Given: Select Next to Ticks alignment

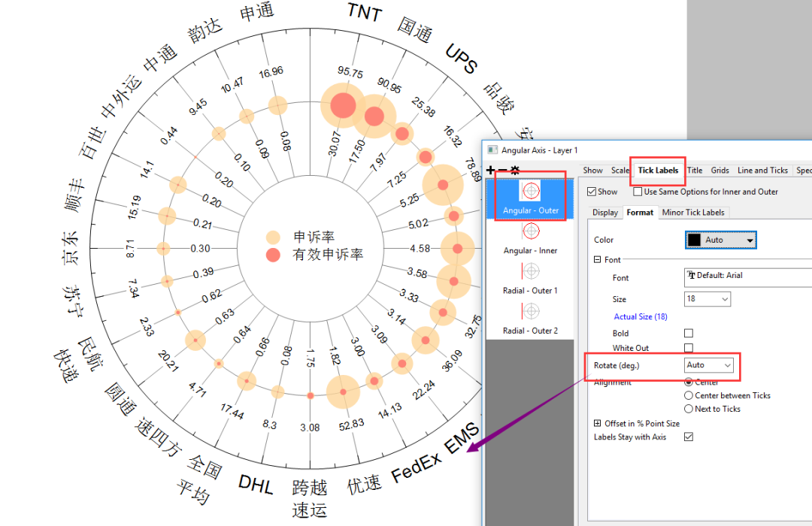Looking at the screenshot, I should [689, 409].
